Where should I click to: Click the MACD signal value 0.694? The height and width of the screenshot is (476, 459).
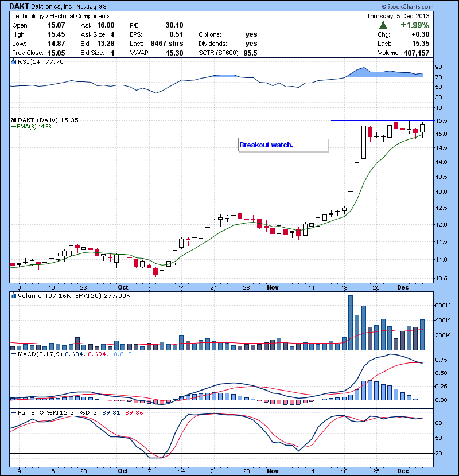click(x=96, y=354)
